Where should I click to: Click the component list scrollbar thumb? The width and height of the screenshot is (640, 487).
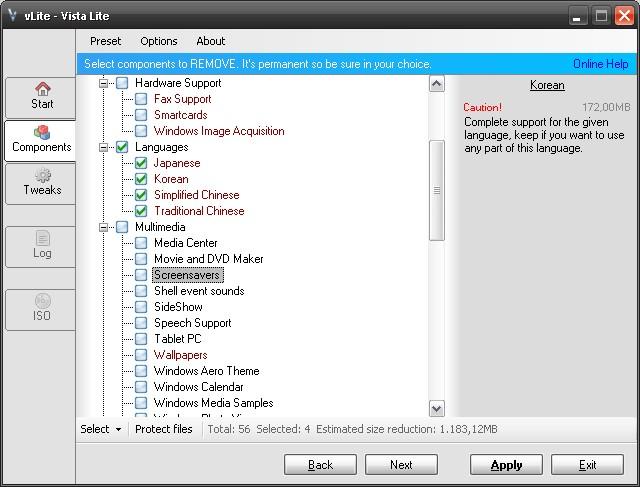coord(437,190)
